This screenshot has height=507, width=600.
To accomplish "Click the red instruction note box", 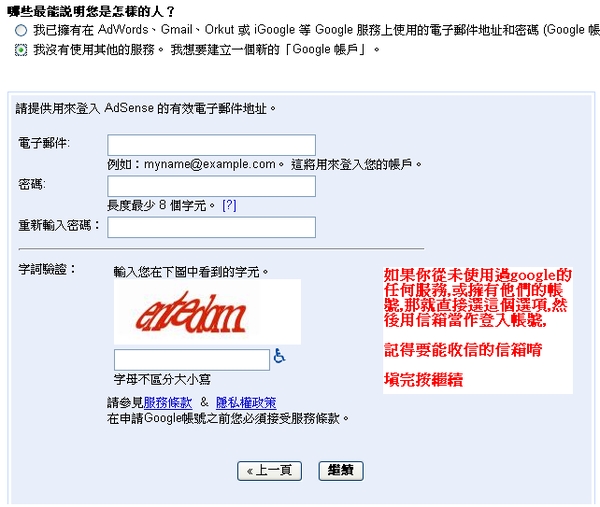I will [x=478, y=330].
